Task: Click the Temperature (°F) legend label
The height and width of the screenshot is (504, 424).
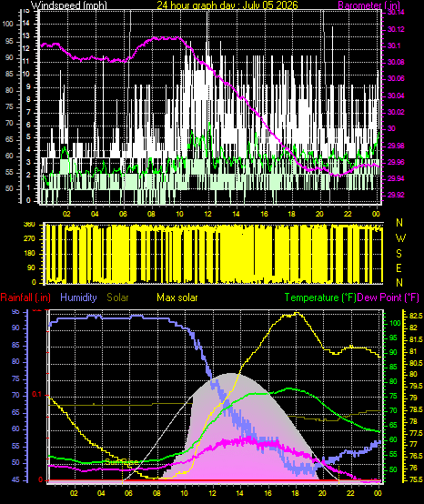Action: pyautogui.click(x=320, y=297)
